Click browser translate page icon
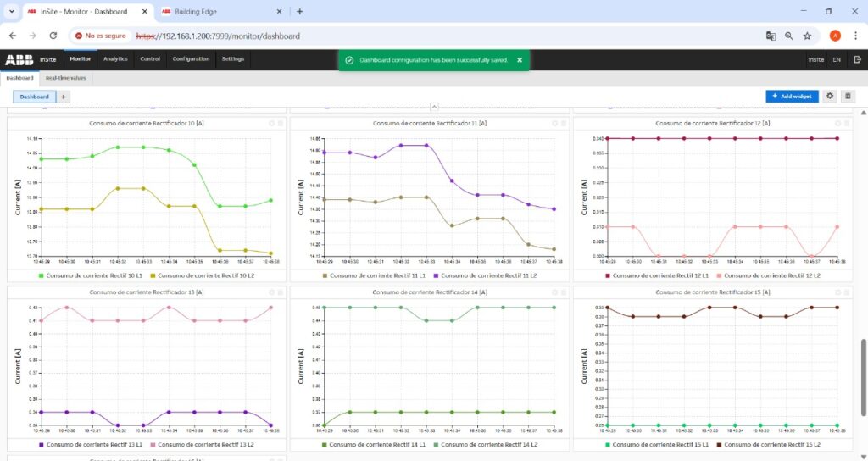The image size is (868, 461). tap(771, 36)
